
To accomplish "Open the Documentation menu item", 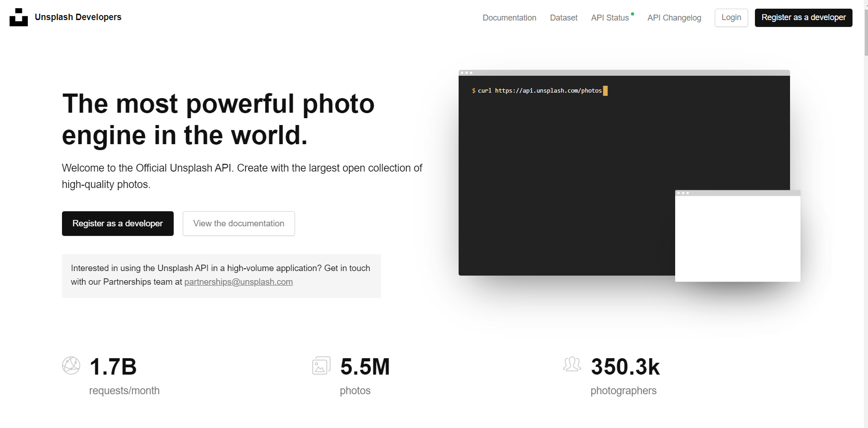I will click(x=509, y=18).
